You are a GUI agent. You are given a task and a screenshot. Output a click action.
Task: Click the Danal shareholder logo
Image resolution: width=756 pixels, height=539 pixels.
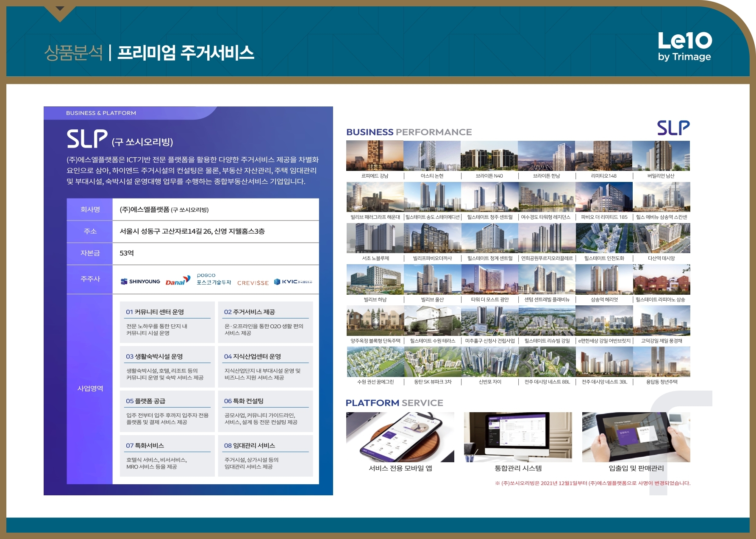click(178, 281)
